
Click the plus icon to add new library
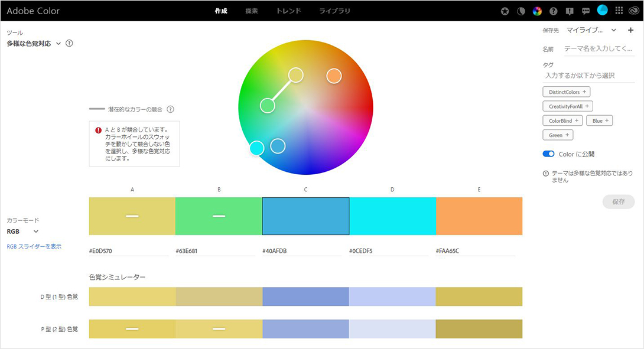point(630,30)
